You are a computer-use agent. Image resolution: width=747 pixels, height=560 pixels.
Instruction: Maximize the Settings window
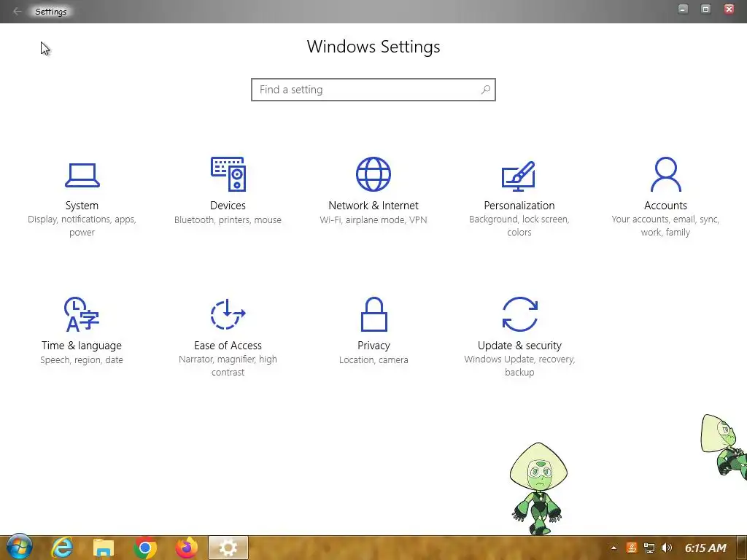[705, 9]
